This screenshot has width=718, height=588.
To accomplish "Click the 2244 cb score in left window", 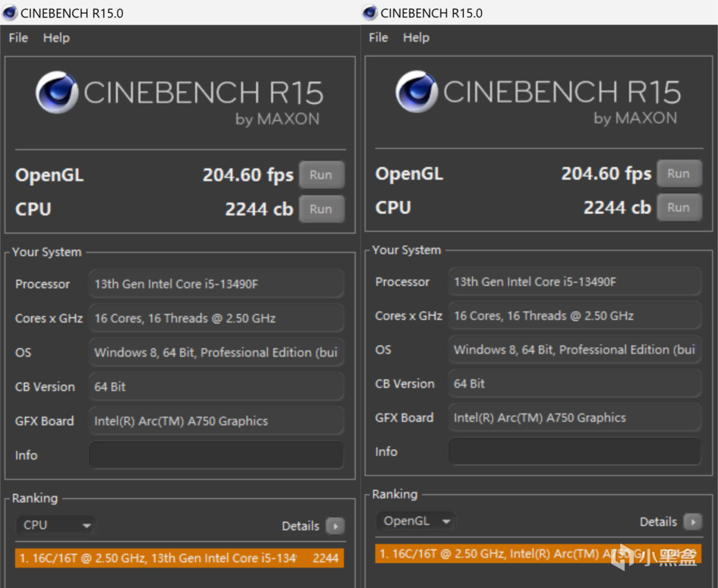I will click(259, 209).
